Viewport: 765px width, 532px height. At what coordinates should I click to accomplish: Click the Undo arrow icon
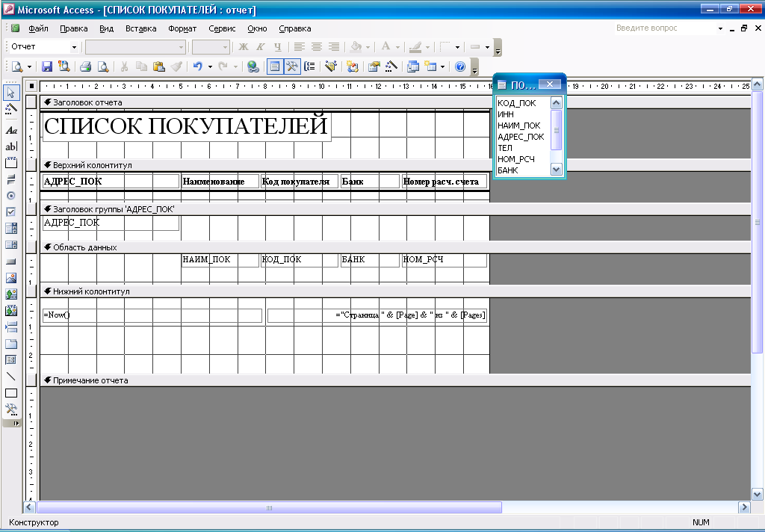tap(197, 66)
